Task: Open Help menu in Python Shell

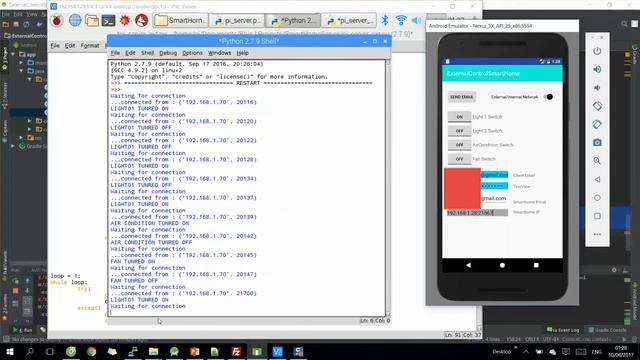Action: tap(242, 53)
